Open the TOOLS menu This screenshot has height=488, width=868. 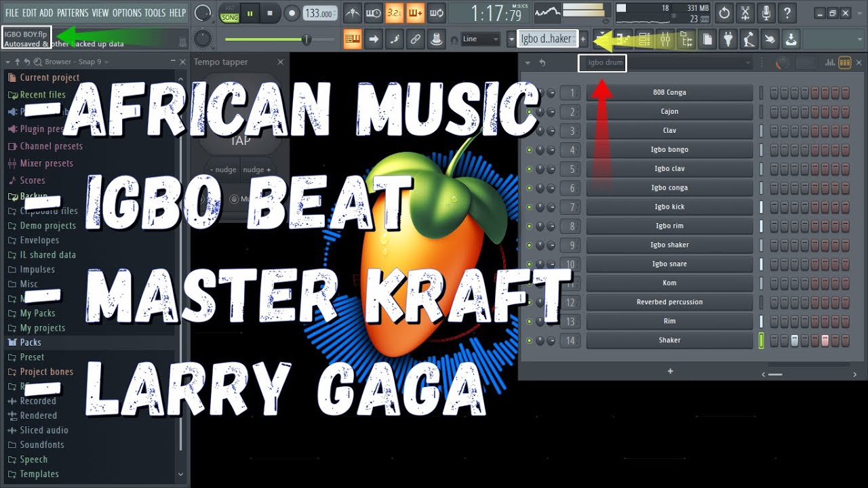(x=155, y=13)
